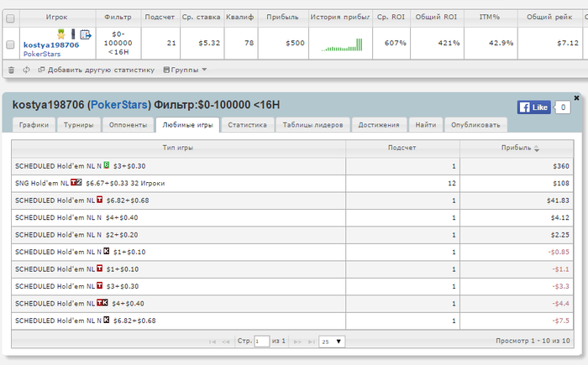Viewport: 588px width, 365px height.
Task: Sort the table by Прибыль column arrows
Action: pos(537,148)
